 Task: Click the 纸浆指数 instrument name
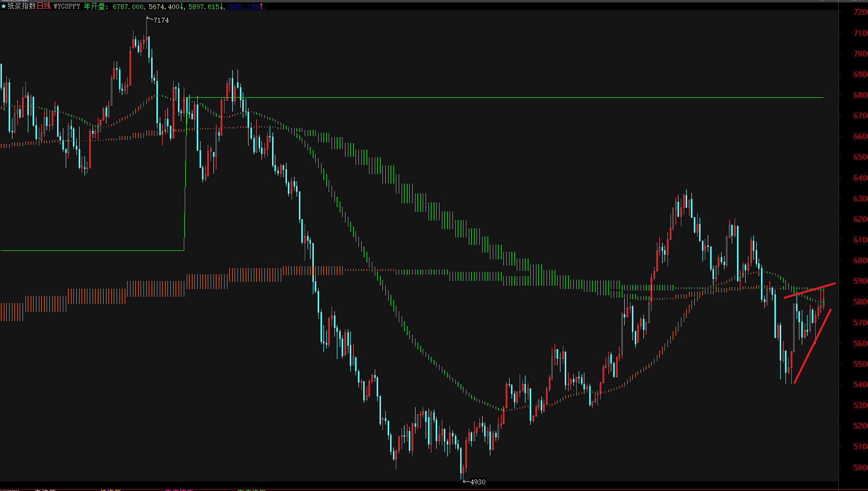22,7
